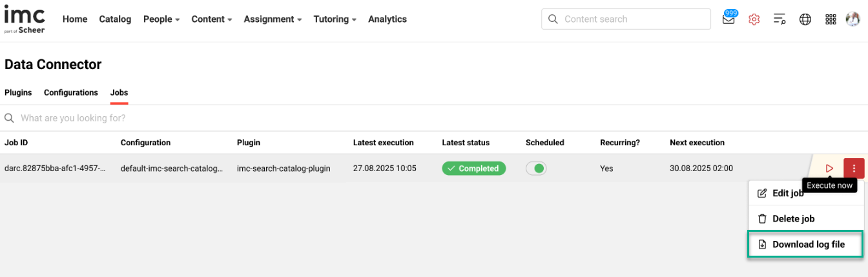Click the 27.08.2025 10:05 execution cell
The height and width of the screenshot is (277, 868).
point(384,169)
